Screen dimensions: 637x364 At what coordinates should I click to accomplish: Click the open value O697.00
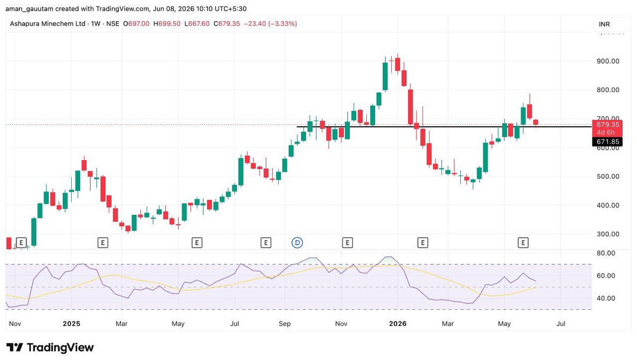(137, 23)
